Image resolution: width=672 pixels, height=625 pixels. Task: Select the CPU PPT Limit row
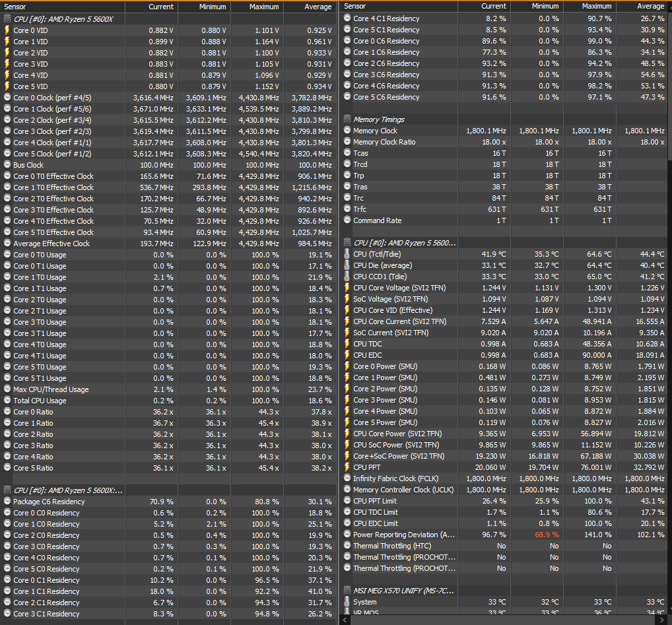[504, 501]
